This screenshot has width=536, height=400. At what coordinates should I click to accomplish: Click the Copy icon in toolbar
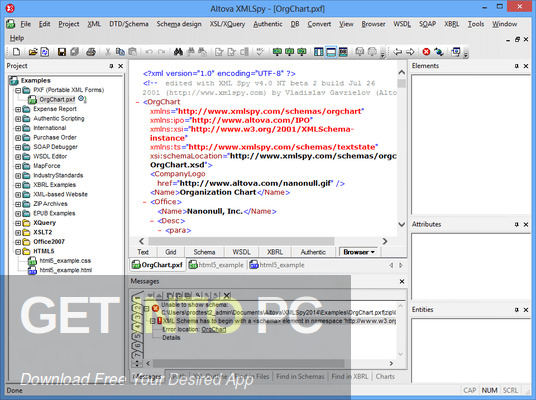coord(120,52)
